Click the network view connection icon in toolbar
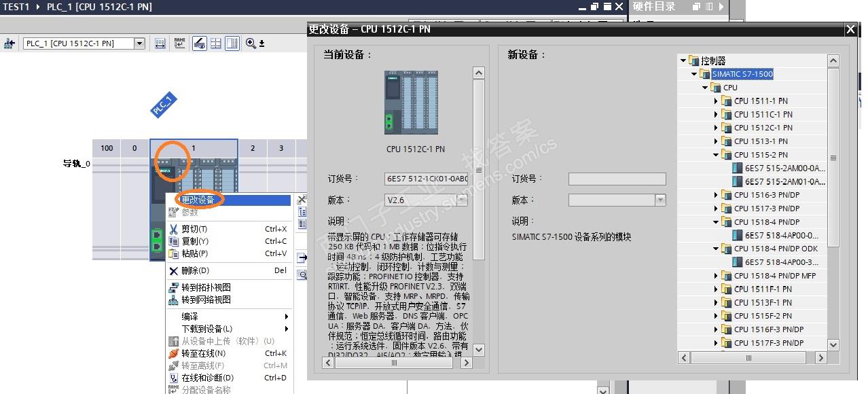The image size is (868, 394). point(10,43)
